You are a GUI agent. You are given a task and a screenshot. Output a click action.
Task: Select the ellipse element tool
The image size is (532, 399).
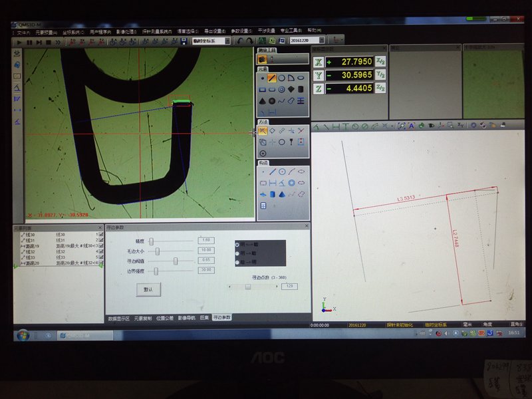coord(301,78)
